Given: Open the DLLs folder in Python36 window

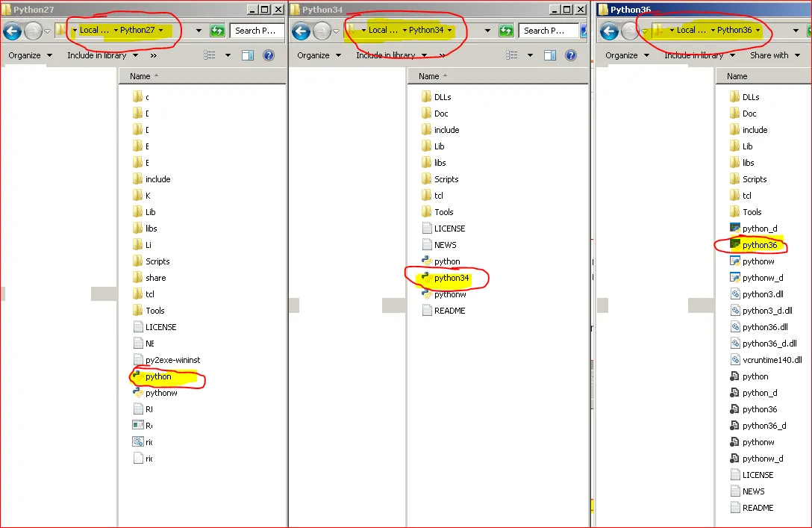Looking at the screenshot, I should [745, 97].
